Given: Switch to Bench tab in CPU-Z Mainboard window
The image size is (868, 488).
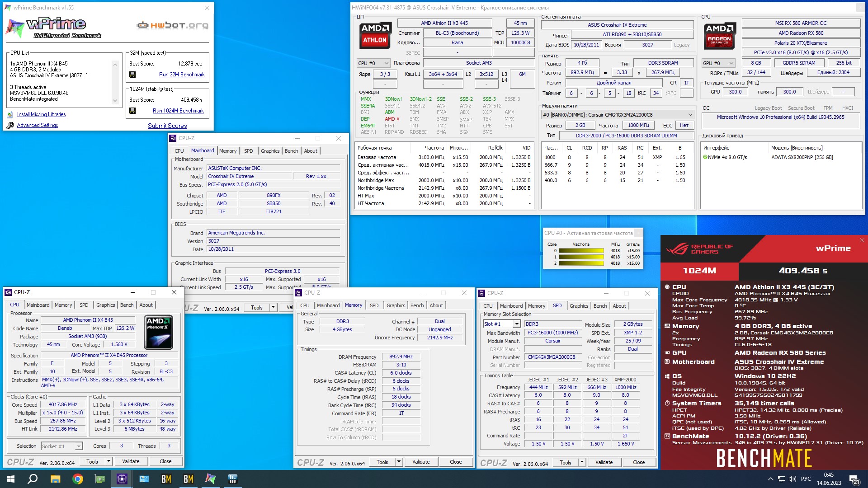Looking at the screenshot, I should [x=292, y=151].
